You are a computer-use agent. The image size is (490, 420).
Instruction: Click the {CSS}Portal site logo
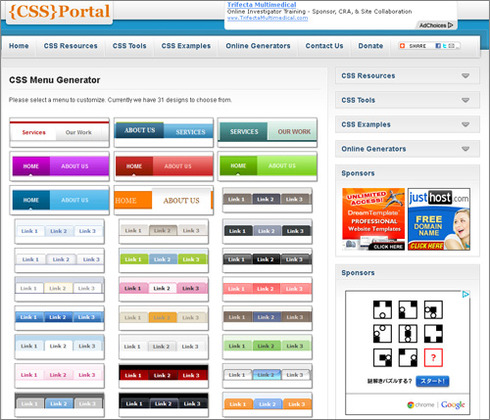pos(59,12)
